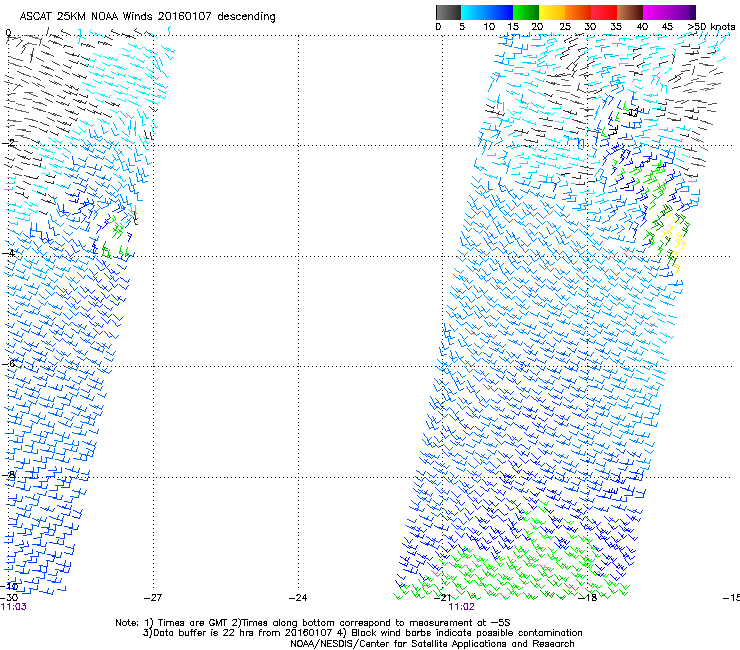
Task: Click the '>50 knots' legend label
Action: pyautogui.click(x=711, y=27)
